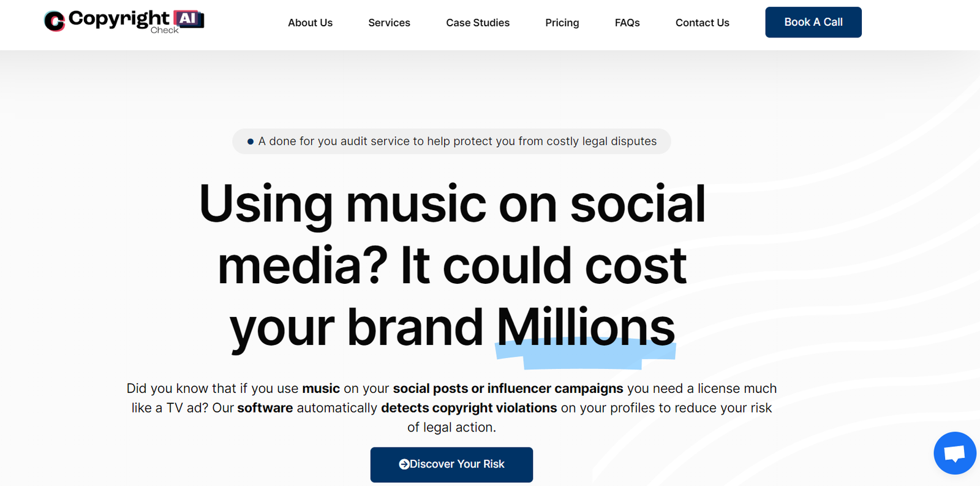Image resolution: width=980 pixels, height=486 pixels.
Task: Click the AI badge in logo
Action: 189,18
